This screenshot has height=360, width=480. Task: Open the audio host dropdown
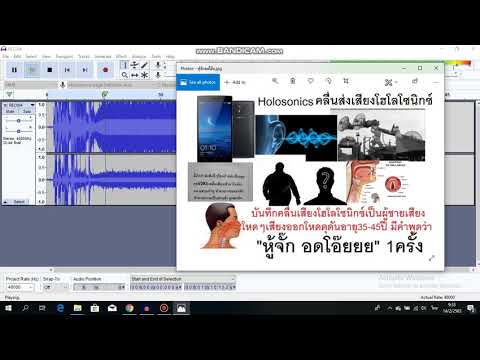coord(30,85)
